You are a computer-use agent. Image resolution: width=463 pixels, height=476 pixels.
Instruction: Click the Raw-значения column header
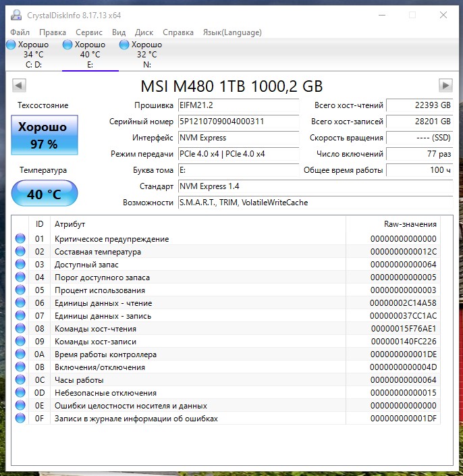tap(393, 224)
